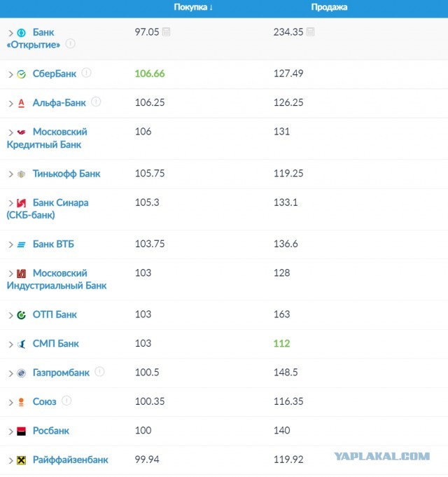Image resolution: width=448 pixels, height=477 pixels.
Task: Expand the СМП Банк row
Action: point(10,345)
